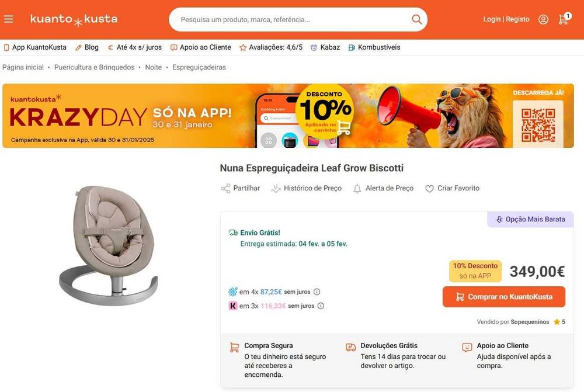The image size is (584, 392).
Task: Focus the product search field
Action: [292, 20]
